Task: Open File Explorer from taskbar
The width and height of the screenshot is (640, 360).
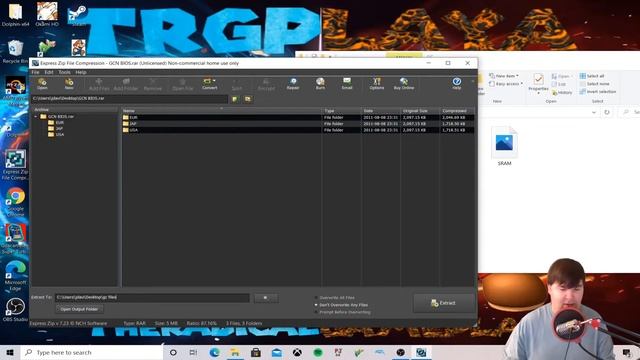Action: (x=235, y=352)
